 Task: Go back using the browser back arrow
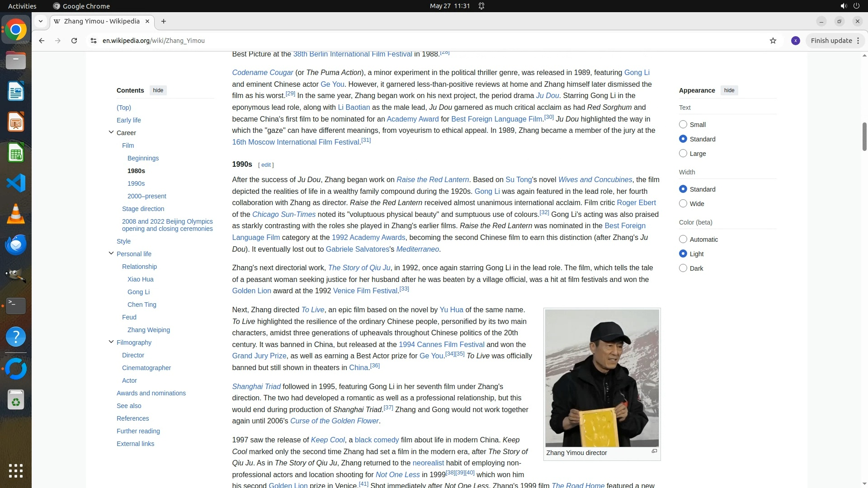click(x=42, y=41)
